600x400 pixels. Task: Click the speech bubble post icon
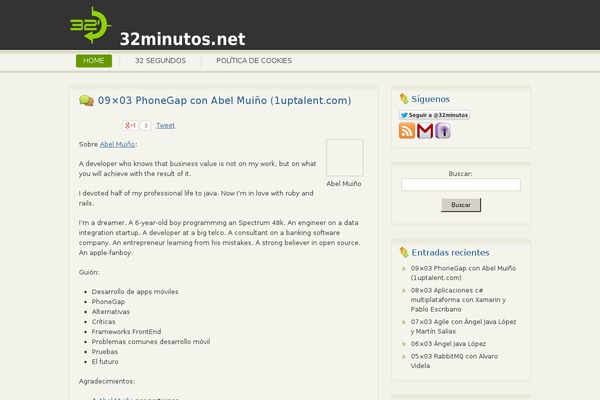click(86, 101)
